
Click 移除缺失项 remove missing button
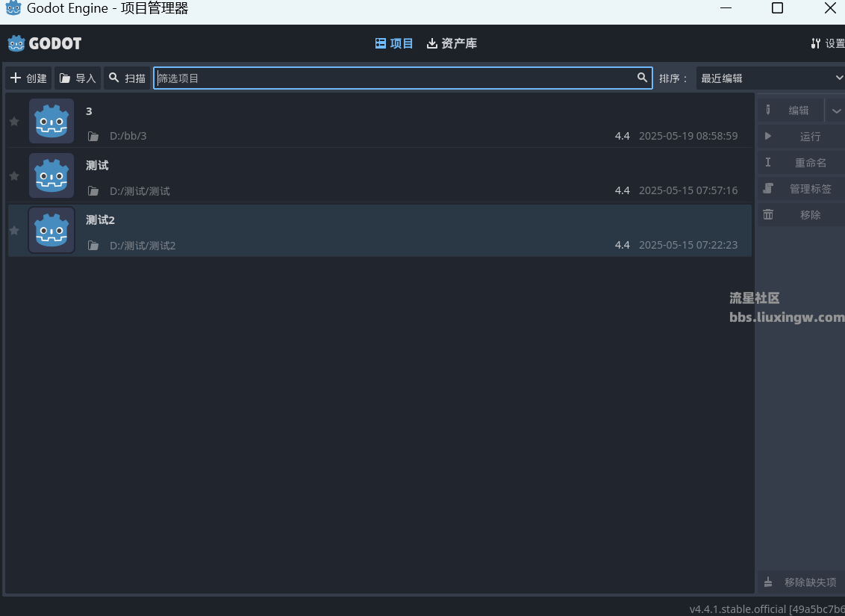pyautogui.click(x=802, y=582)
